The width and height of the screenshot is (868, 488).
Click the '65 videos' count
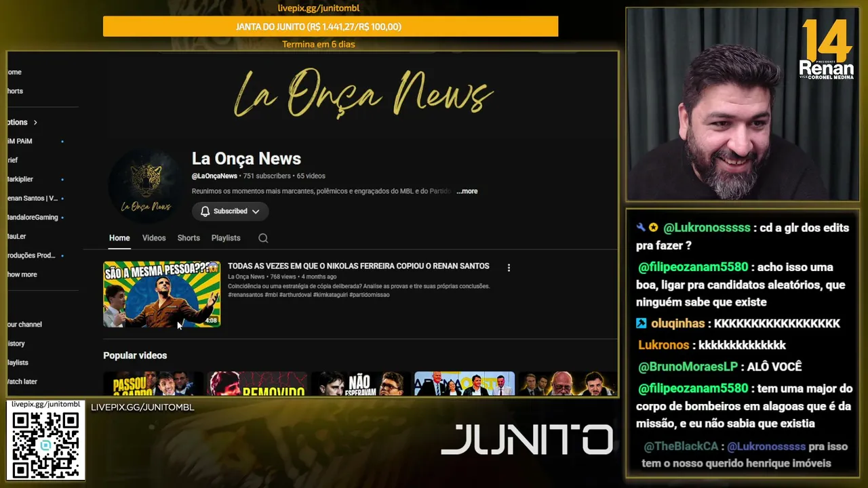pyautogui.click(x=311, y=176)
